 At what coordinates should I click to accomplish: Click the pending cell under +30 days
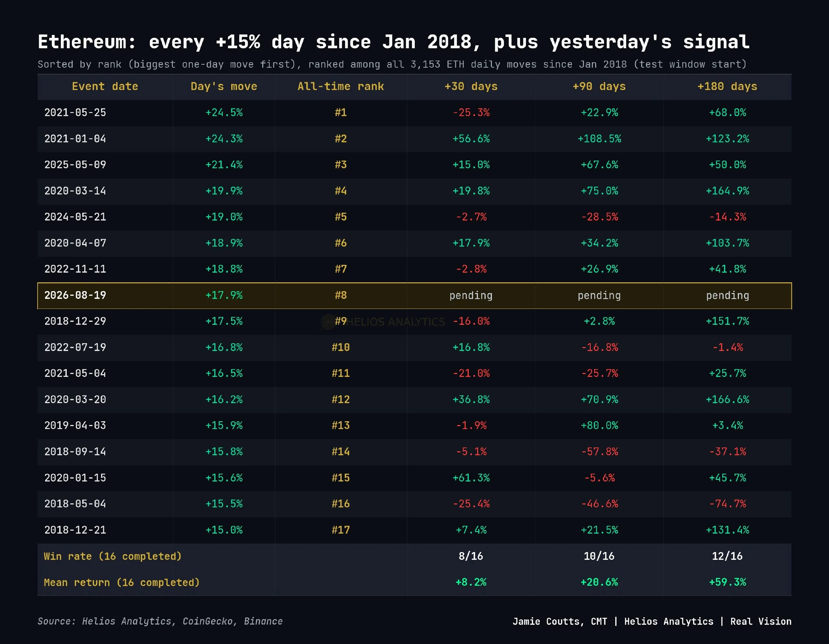coord(471,296)
